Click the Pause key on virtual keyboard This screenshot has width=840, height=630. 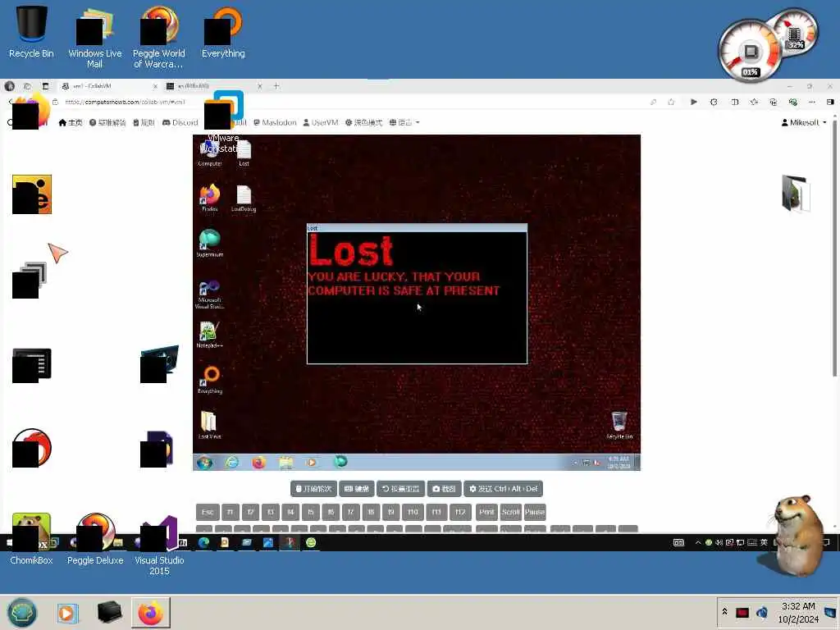pyautogui.click(x=535, y=512)
